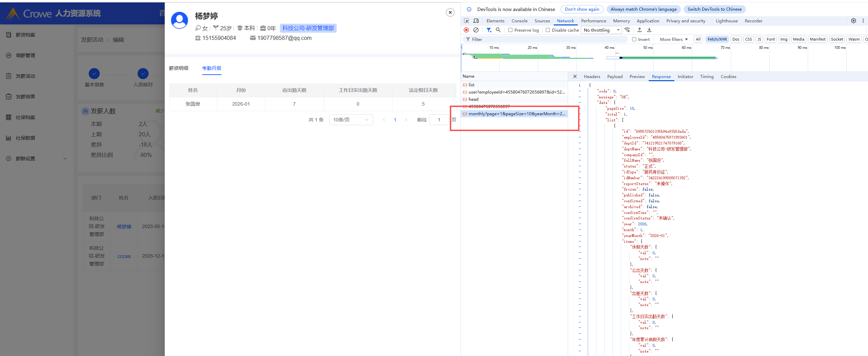The width and height of the screenshot is (868, 356).
Task: Check the Disable cache option
Action: (548, 30)
